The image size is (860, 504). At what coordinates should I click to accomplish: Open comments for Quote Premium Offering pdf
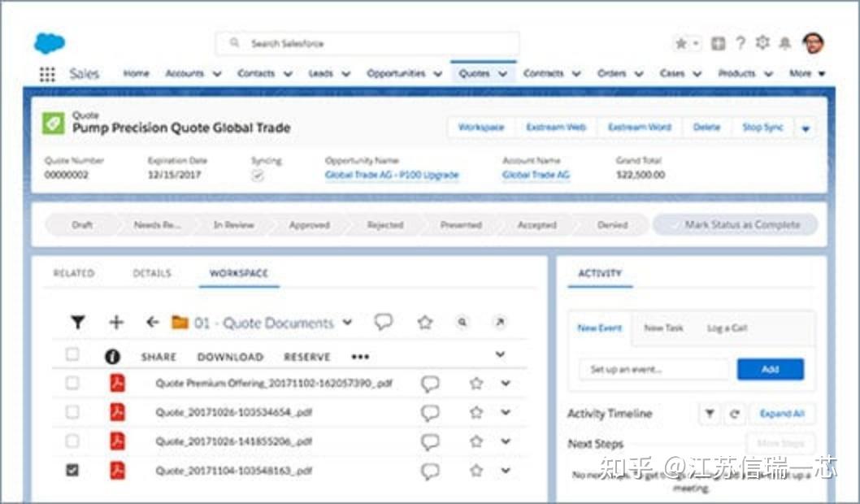click(x=430, y=384)
